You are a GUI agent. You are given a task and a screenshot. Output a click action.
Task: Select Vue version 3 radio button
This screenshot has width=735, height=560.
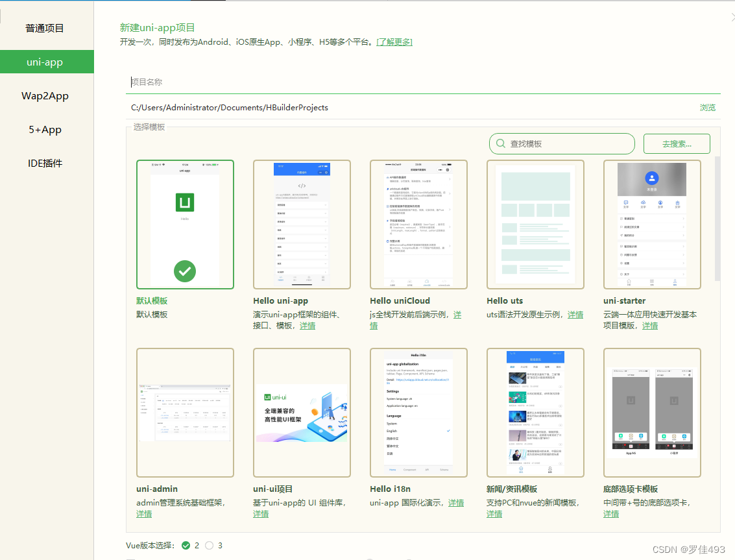click(210, 546)
